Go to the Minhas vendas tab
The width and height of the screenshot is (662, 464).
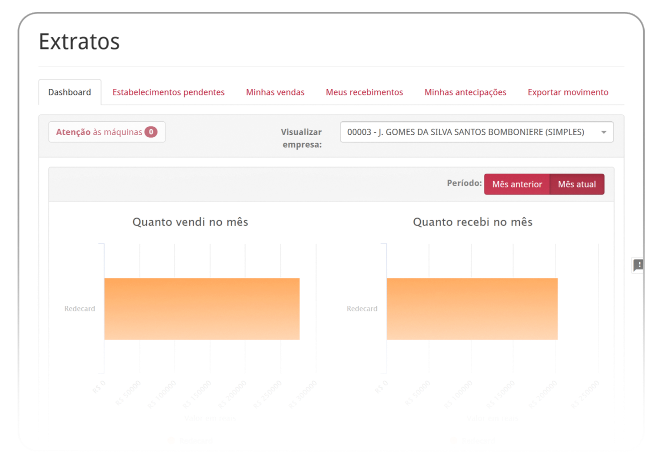point(275,92)
